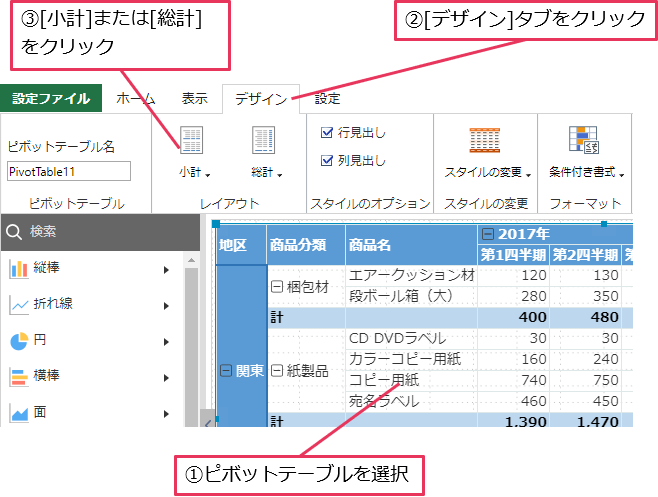Screen dimensions: 658x497
Task: Toggle the 列見出し checkbox
Action: pos(327,160)
